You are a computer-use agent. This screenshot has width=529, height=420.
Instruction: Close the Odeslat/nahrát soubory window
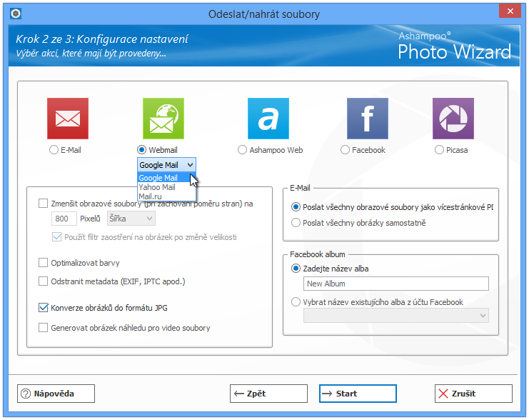click(510, 11)
